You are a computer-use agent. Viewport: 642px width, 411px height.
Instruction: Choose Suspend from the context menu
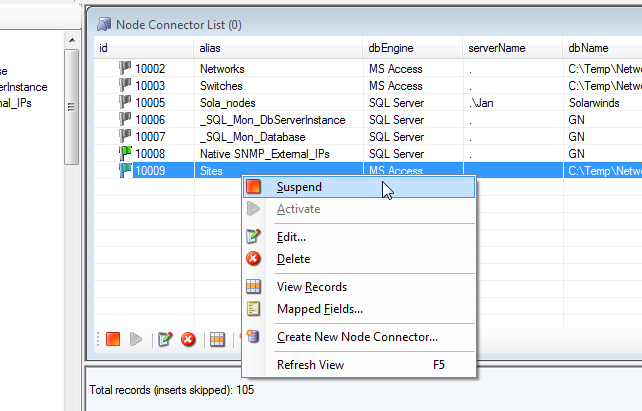[298, 187]
